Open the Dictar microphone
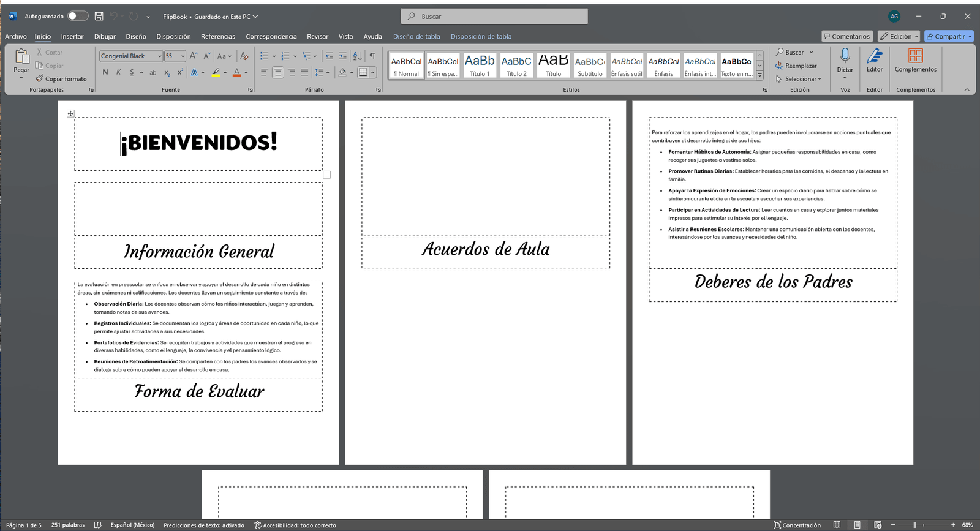Screen dimensions: 980x531 pos(845,56)
